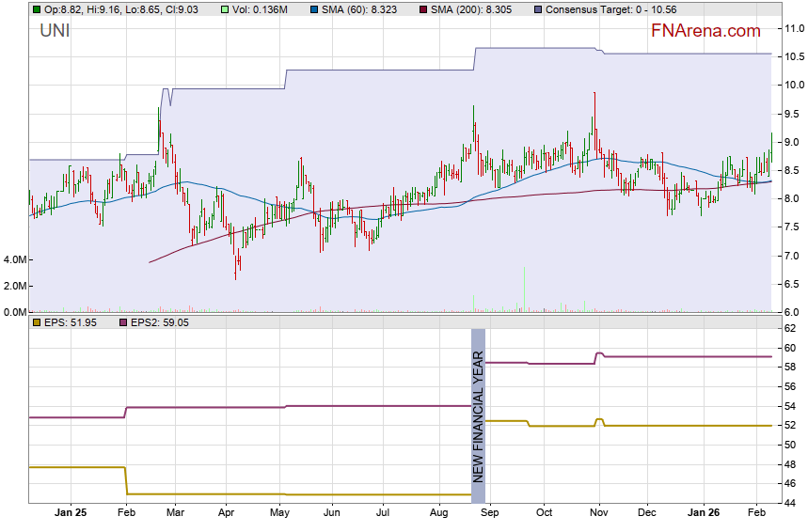Click the Aug label on time axis
Image resolution: width=808 pixels, height=532 pixels.
click(x=437, y=513)
